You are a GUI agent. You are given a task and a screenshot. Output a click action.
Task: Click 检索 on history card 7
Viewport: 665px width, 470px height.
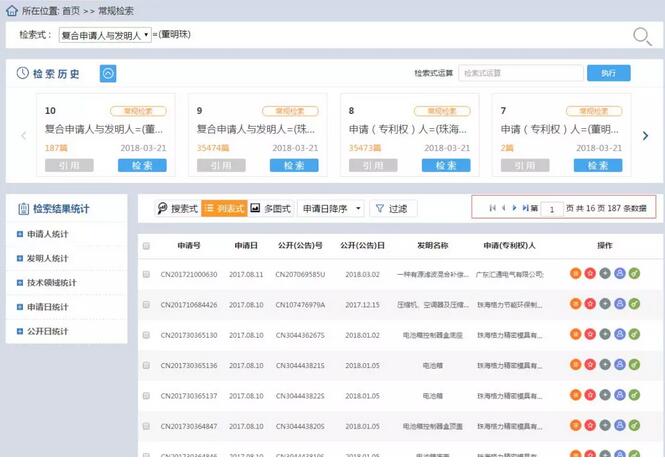click(x=598, y=165)
